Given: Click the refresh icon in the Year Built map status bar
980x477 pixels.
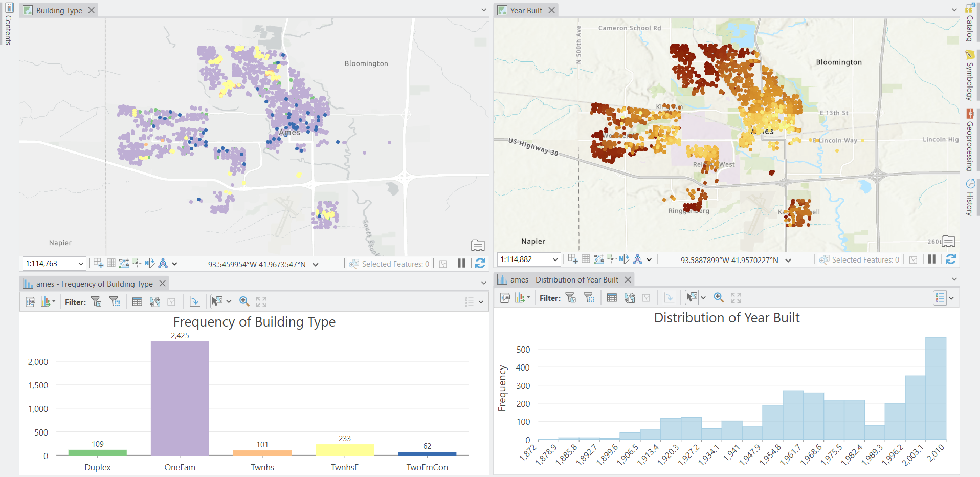Looking at the screenshot, I should pos(951,259).
